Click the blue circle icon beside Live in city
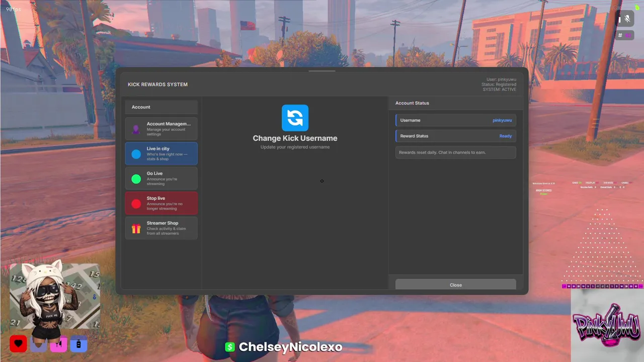The height and width of the screenshot is (362, 644). coord(136,154)
